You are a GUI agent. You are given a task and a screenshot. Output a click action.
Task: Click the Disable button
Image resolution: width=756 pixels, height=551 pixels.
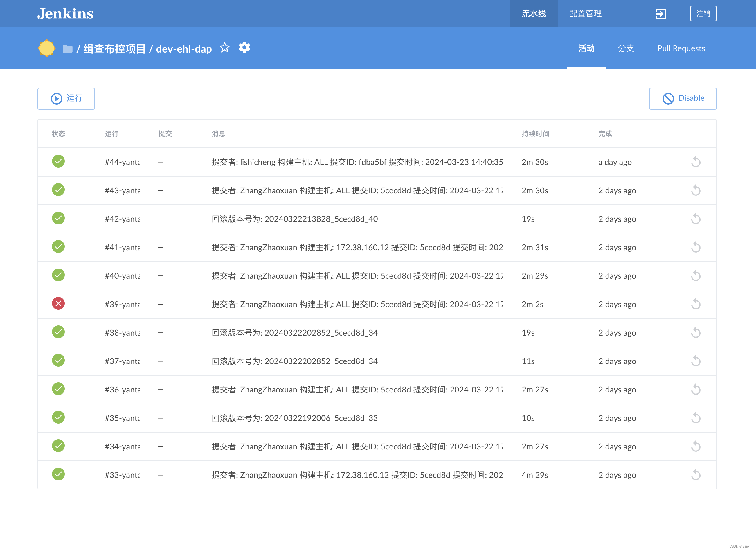coord(682,98)
